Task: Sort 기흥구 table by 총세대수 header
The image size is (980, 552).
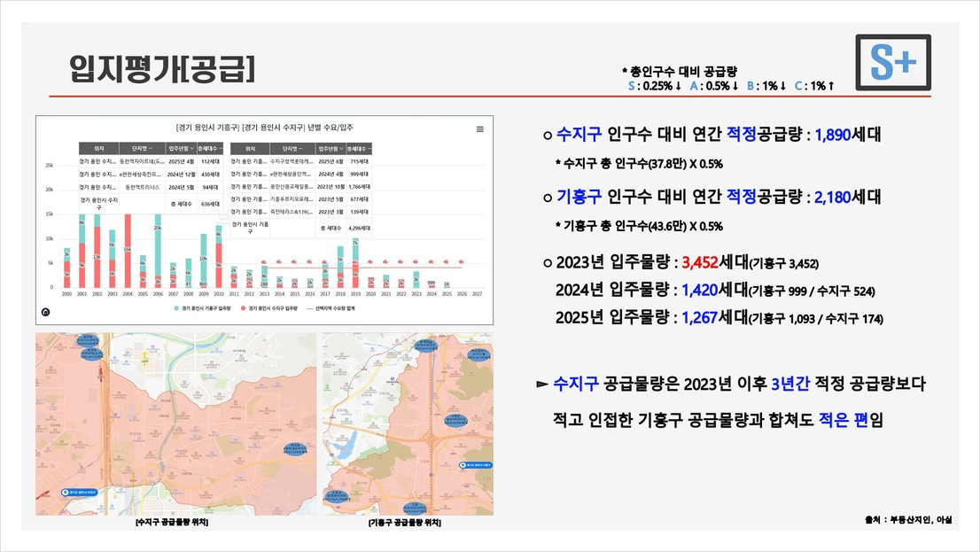Action: pyautogui.click(x=359, y=149)
